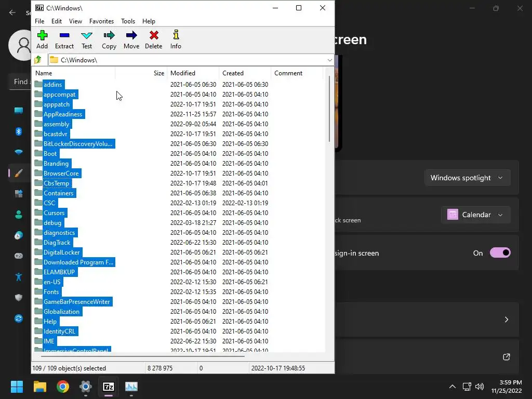Expand address bar path dropdown
This screenshot has height=399, width=532.
[329, 60]
